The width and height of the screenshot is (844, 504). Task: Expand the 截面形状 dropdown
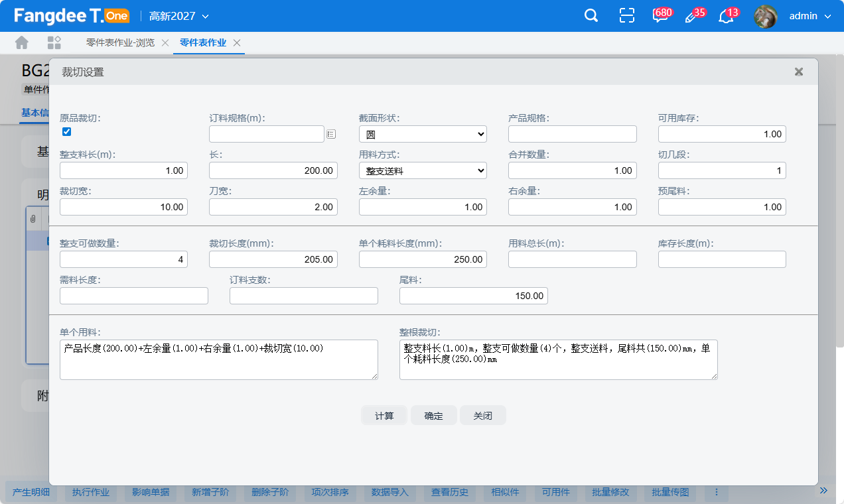click(x=423, y=134)
